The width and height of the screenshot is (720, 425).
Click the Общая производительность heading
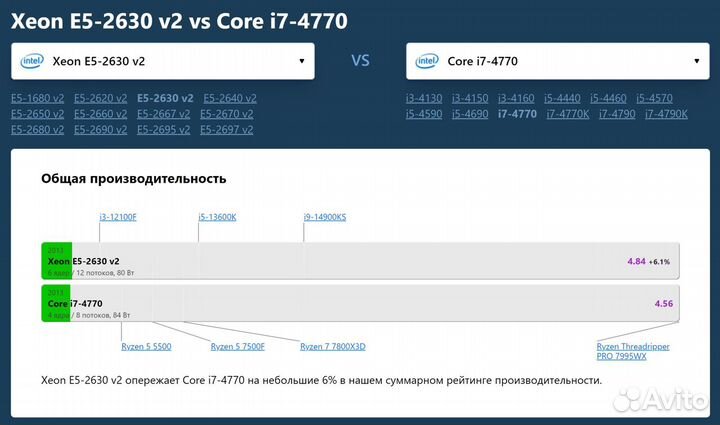click(x=134, y=179)
